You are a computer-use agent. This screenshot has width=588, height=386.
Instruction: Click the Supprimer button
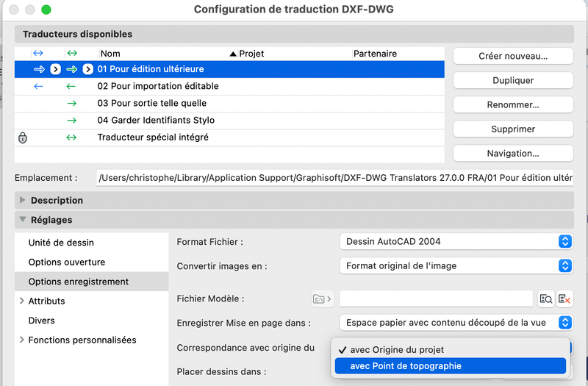pyautogui.click(x=513, y=129)
